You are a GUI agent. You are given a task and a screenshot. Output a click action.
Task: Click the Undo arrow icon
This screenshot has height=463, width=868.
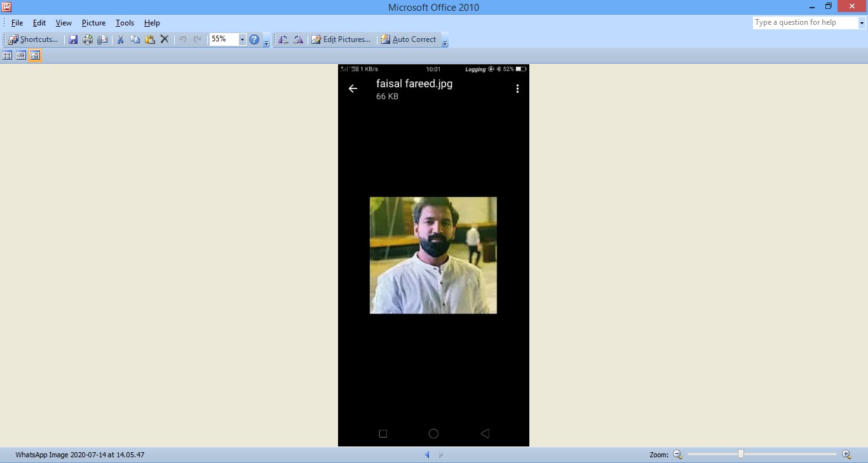pyautogui.click(x=183, y=39)
